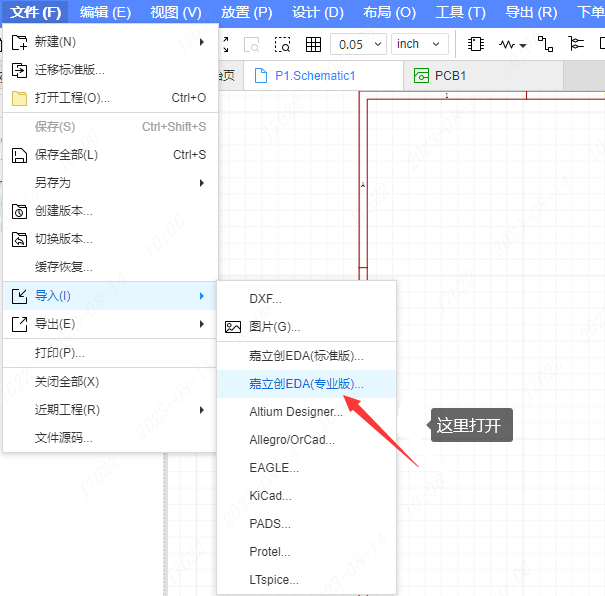Open the grid size 0.05 dropdown
Image resolution: width=605 pixels, height=596 pixels.
tap(358, 44)
